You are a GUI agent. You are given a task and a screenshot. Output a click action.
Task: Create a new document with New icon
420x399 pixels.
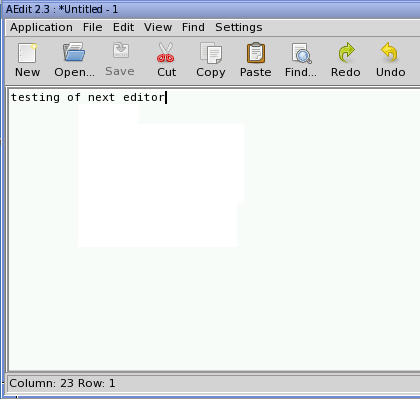coord(27,53)
